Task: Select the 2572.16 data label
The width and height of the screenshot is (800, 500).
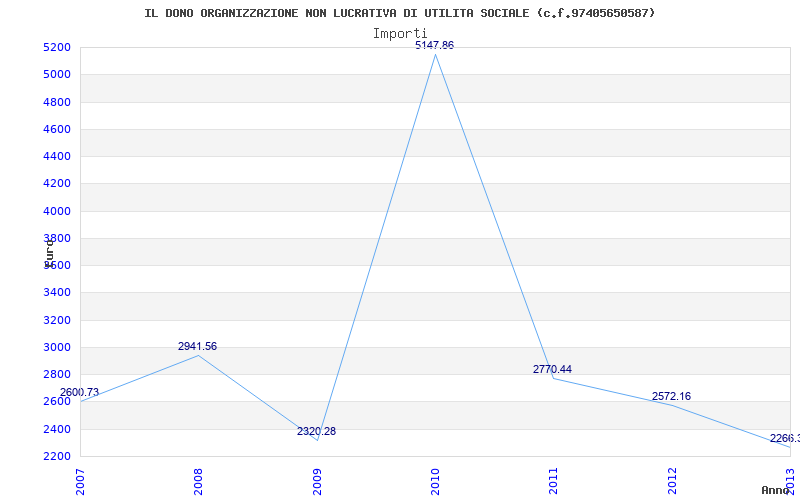Action: (x=671, y=396)
